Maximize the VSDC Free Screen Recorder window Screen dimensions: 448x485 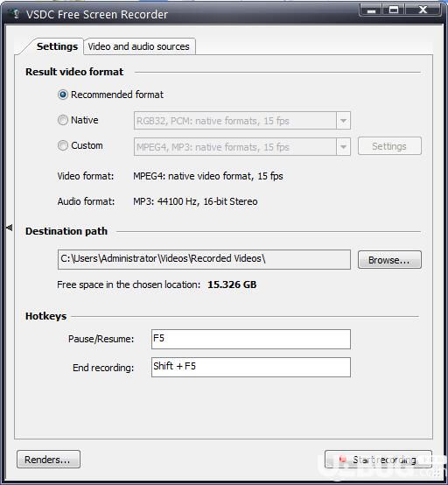coord(394,10)
